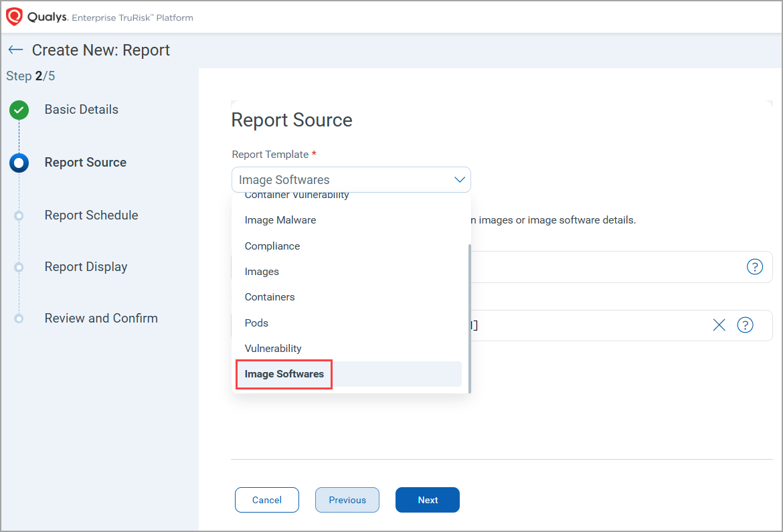Click the Report Schedule step dot
The image size is (783, 532).
coord(19,215)
